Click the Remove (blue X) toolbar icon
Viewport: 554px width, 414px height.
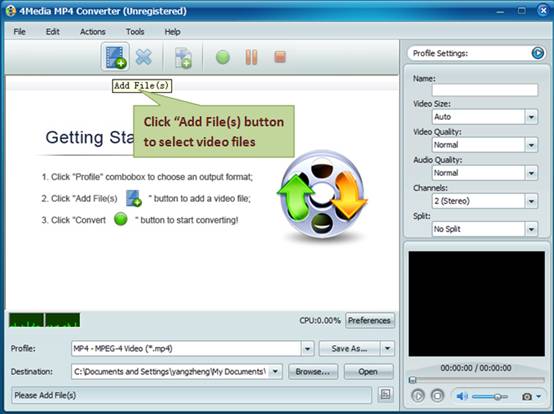[144, 57]
